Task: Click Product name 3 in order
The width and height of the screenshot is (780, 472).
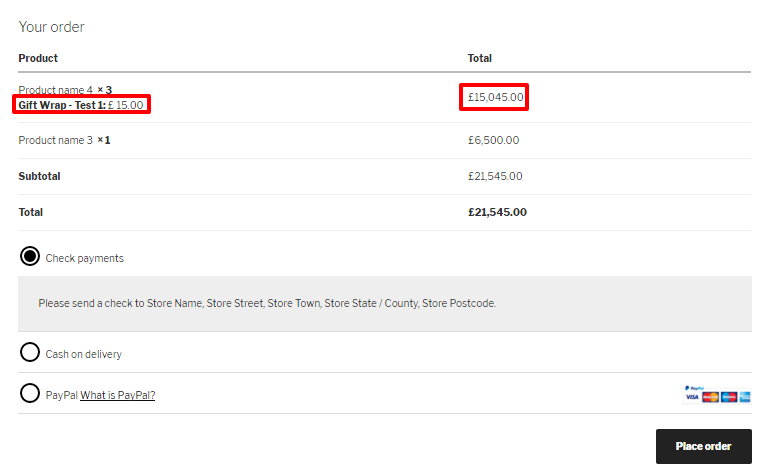Action: (x=55, y=140)
